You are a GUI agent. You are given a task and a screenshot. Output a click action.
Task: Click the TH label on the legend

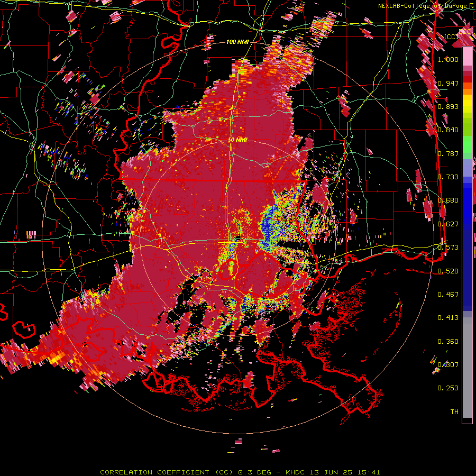coord(454,412)
